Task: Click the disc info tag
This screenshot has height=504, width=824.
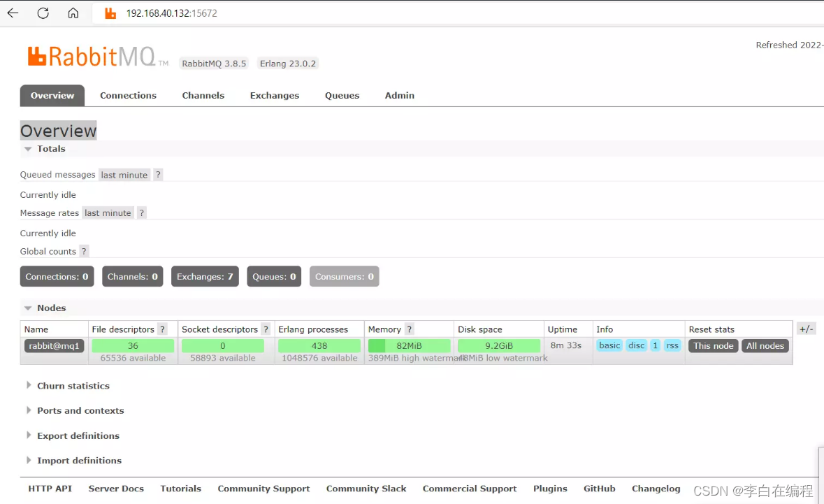Action: click(x=637, y=345)
